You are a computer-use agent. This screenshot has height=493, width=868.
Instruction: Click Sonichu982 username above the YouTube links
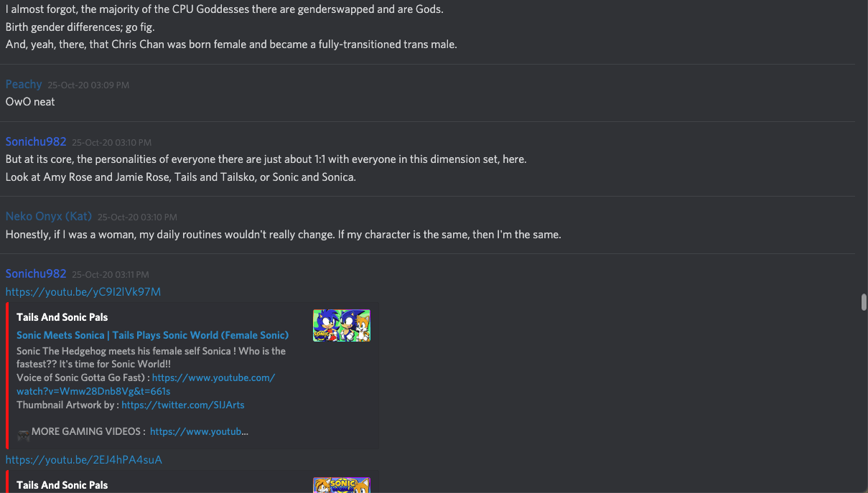36,273
